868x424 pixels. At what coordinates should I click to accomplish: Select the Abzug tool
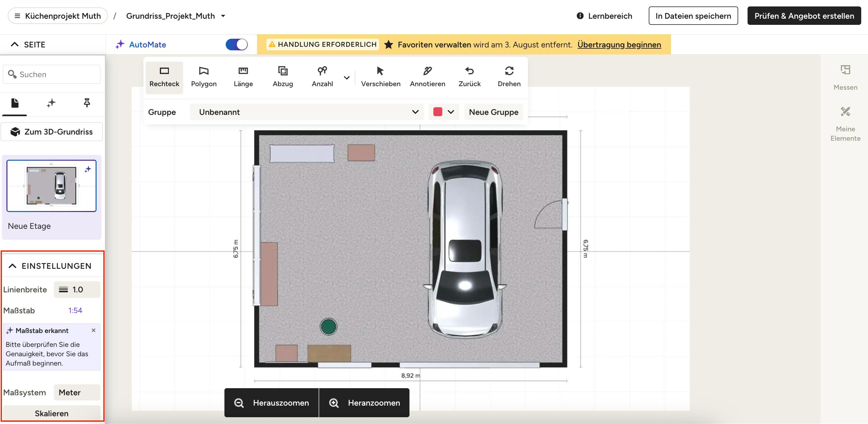coord(283,77)
